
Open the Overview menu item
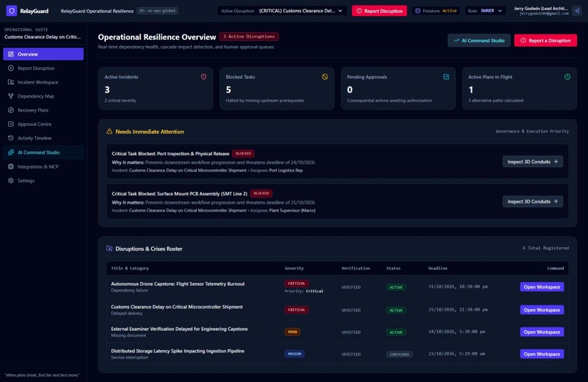[44, 54]
